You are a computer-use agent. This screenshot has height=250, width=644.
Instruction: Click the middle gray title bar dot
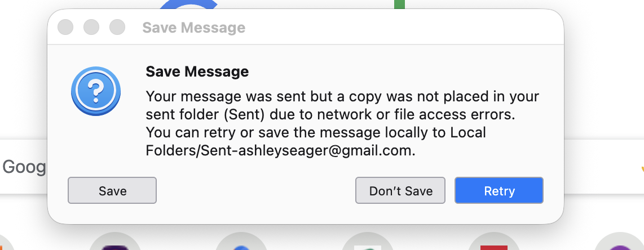click(91, 27)
